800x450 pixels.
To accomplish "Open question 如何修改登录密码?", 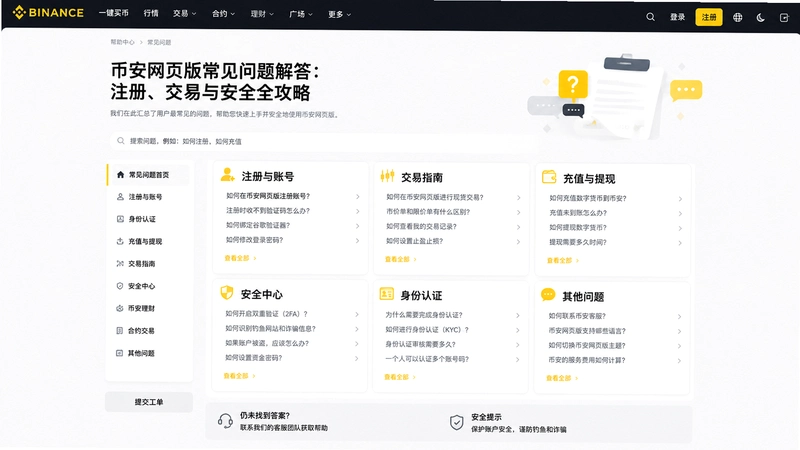I will point(254,240).
